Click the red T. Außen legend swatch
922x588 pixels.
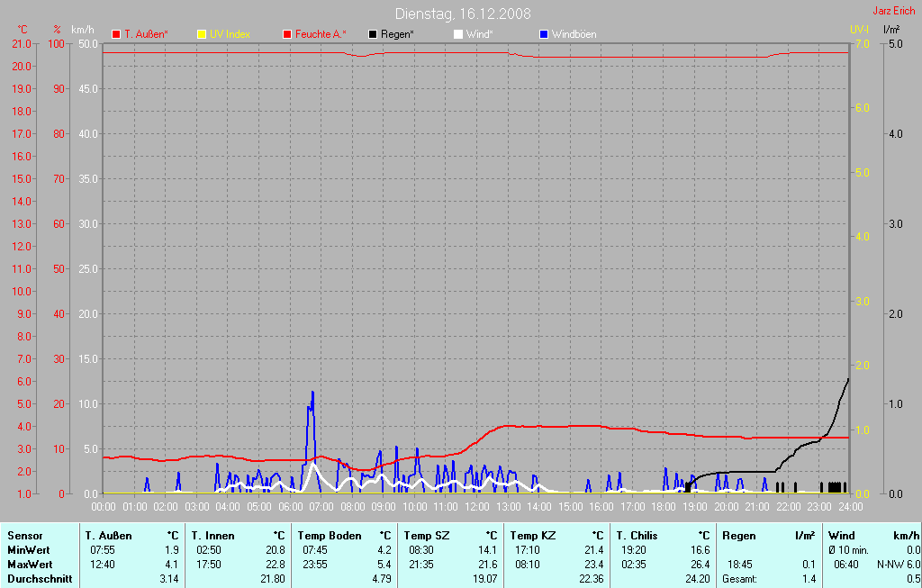(x=116, y=34)
